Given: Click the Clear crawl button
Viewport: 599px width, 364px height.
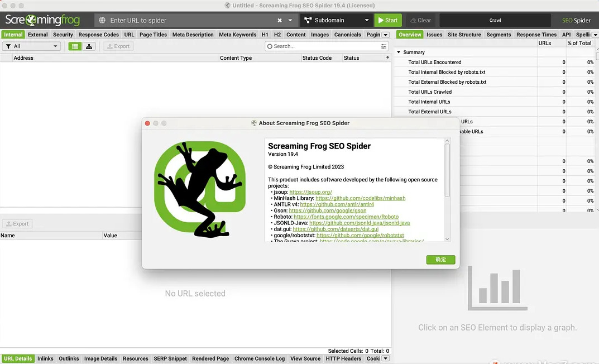Looking at the screenshot, I should pyautogui.click(x=420, y=20).
